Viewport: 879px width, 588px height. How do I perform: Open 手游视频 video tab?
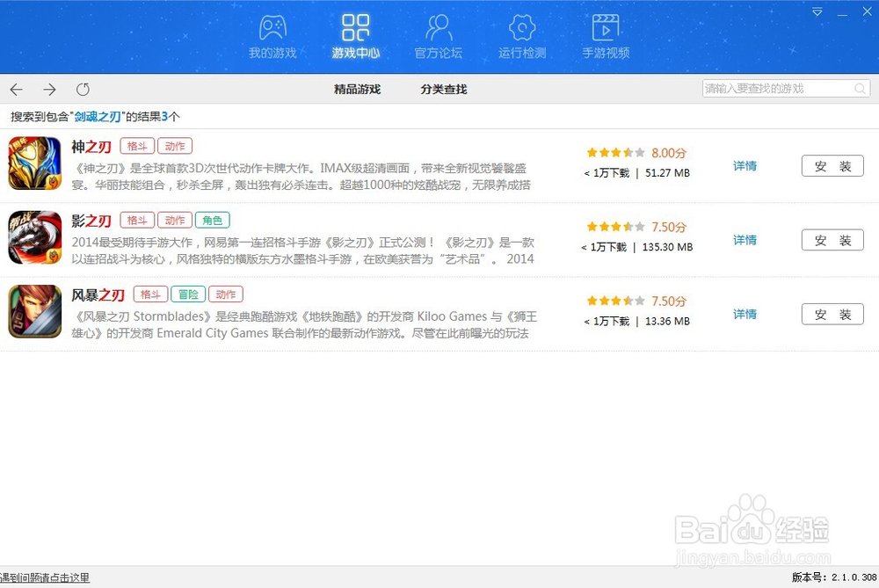pos(606,37)
